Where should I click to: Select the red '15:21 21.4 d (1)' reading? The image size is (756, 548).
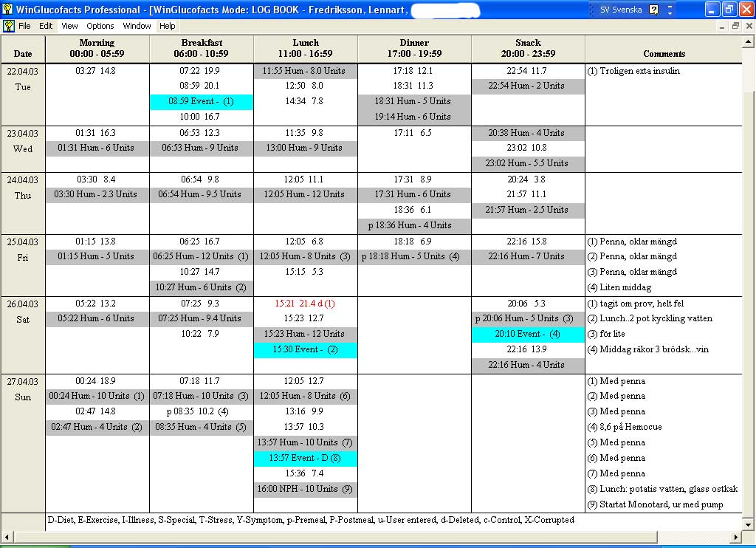click(x=305, y=304)
